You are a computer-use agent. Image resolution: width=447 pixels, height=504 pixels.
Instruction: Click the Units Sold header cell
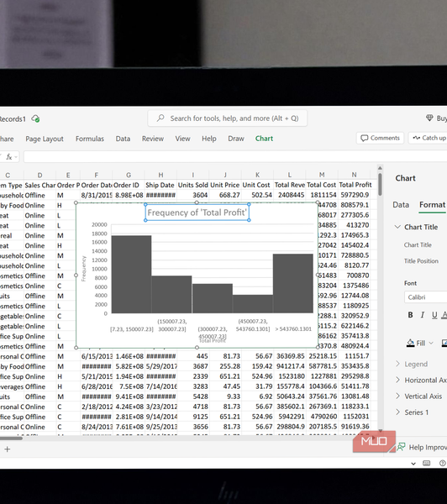[x=193, y=185]
